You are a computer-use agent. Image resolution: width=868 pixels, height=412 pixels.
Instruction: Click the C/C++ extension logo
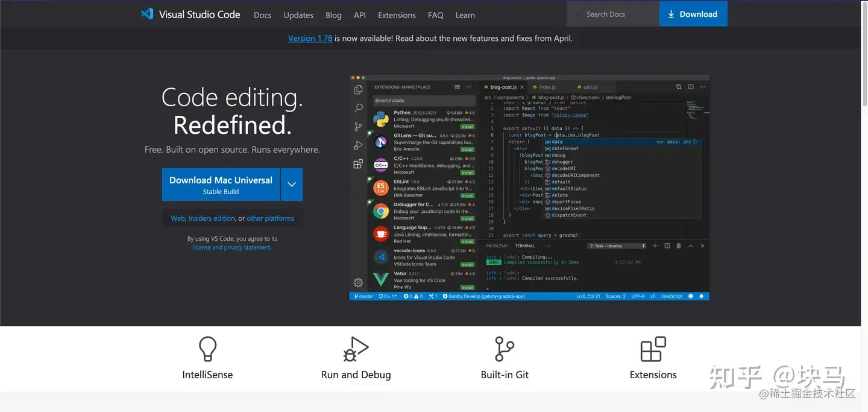[381, 165]
